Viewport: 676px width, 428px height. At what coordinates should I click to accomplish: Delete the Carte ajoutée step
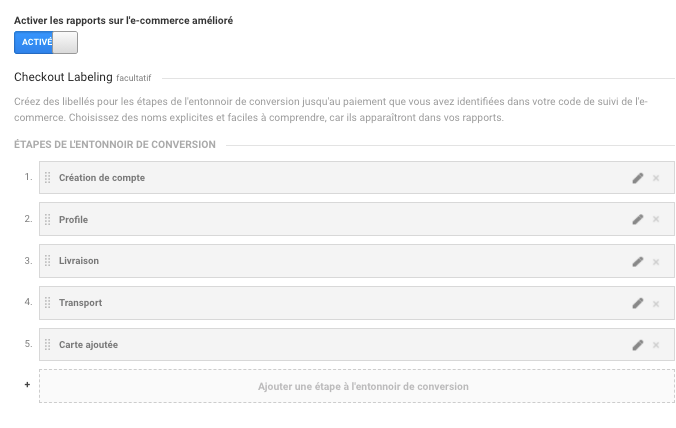(x=656, y=345)
